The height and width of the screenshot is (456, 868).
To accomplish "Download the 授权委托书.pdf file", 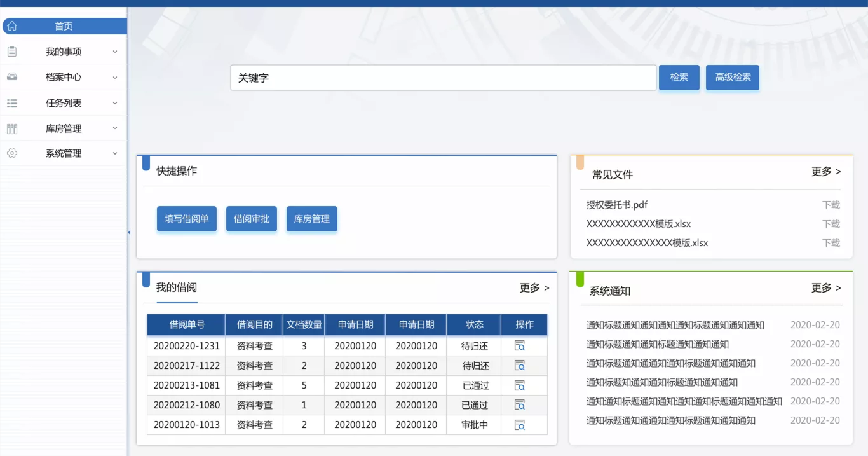I will pos(831,205).
